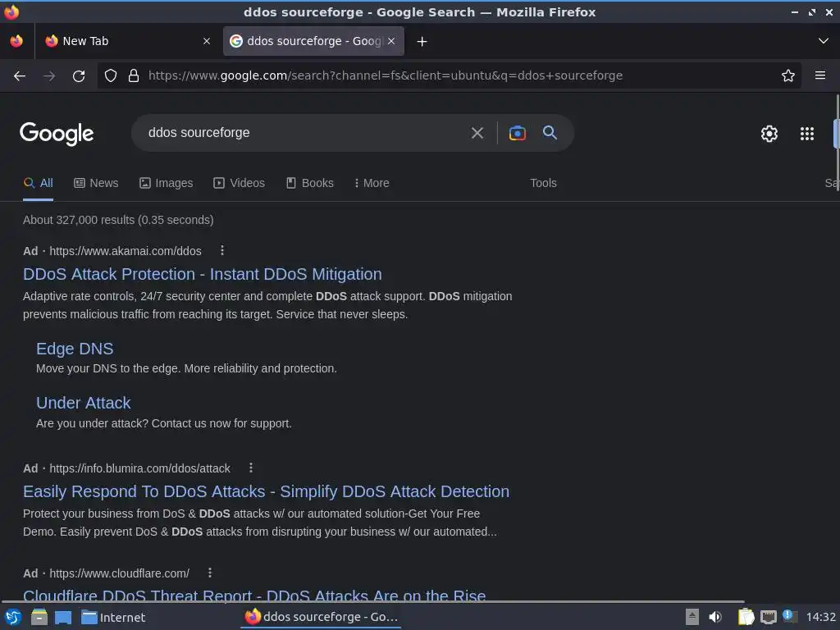Viewport: 840px width, 630px height.
Task: Switch to News results
Action: pos(96,183)
